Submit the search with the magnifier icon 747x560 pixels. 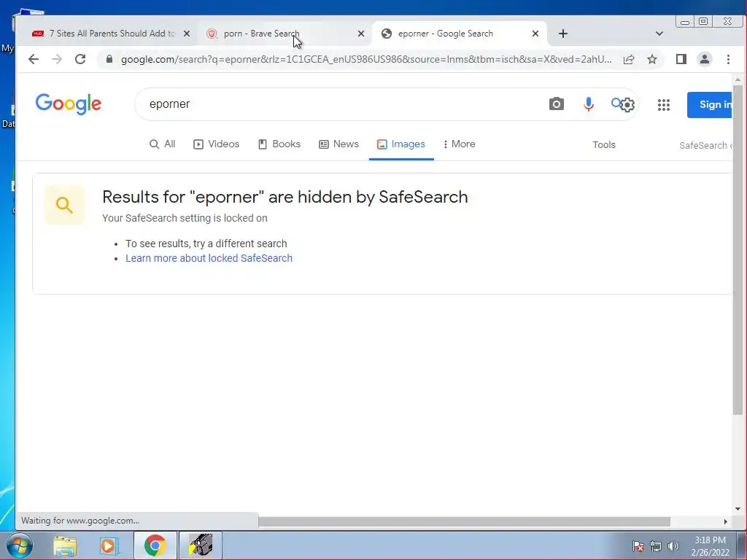616,103
